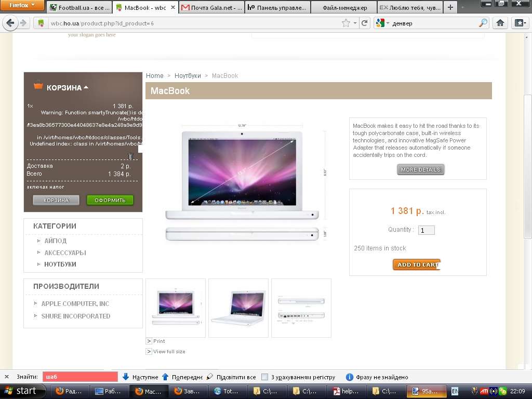Screen dimensions: 532x399
Task: Switch to Люблю тебя tab
Action: [410, 7]
